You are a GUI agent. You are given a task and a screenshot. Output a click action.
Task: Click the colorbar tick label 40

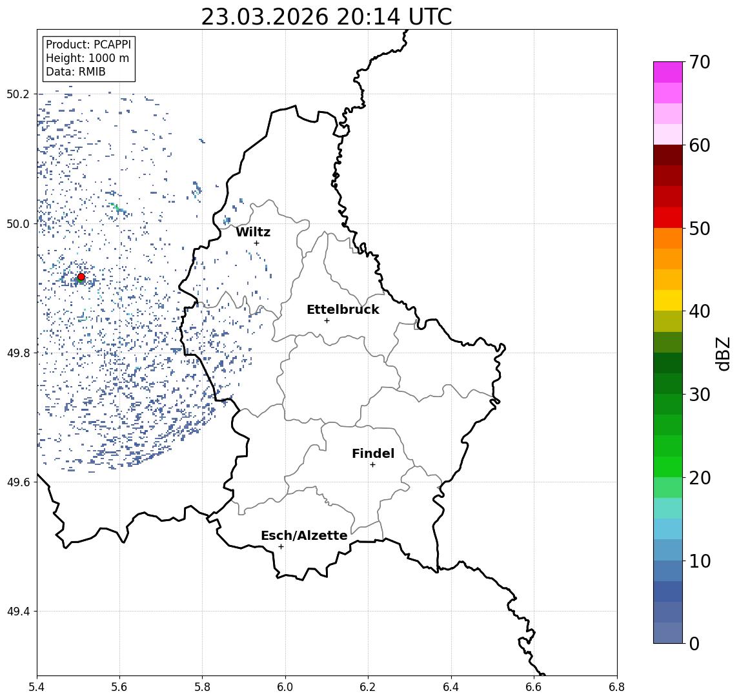(700, 311)
